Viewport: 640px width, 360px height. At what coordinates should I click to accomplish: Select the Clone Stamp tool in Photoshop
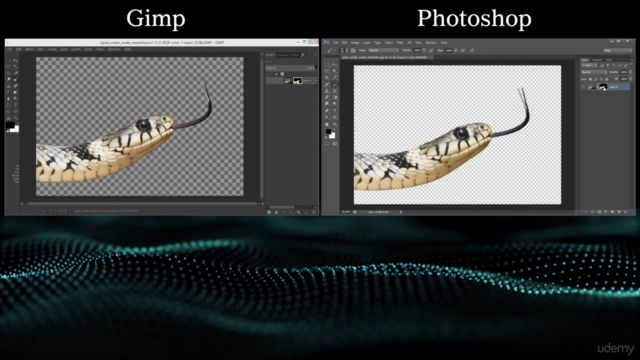click(327, 91)
